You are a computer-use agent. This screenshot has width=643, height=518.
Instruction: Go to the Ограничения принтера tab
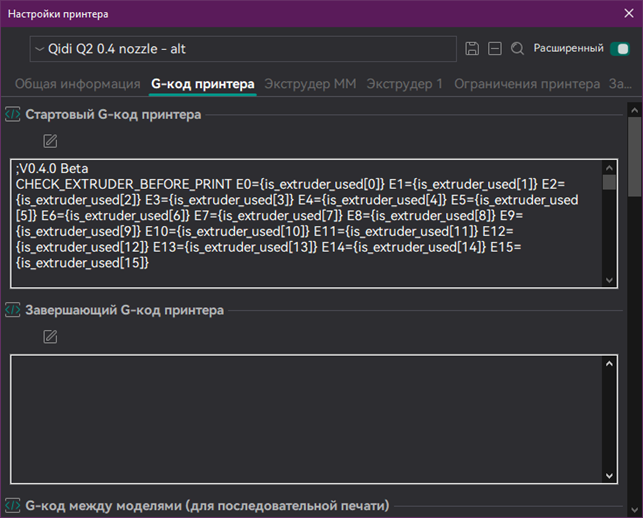(526, 84)
